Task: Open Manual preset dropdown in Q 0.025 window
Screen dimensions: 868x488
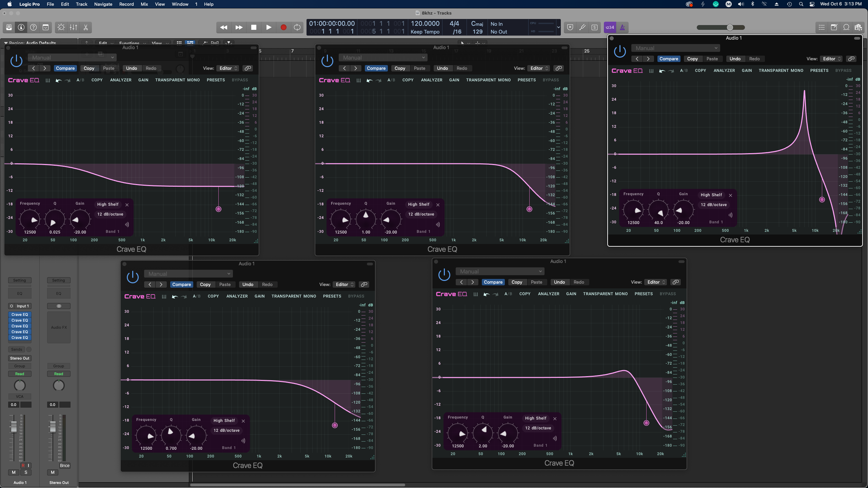Action: click(72, 58)
